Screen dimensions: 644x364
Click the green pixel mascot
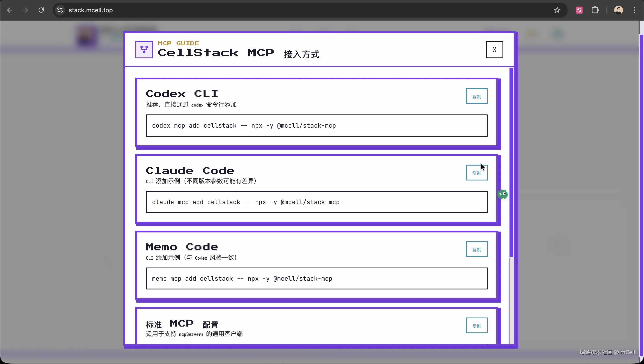click(502, 194)
